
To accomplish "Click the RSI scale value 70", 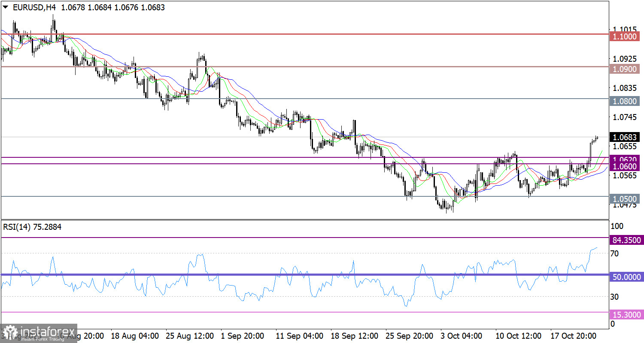I will [615, 253].
